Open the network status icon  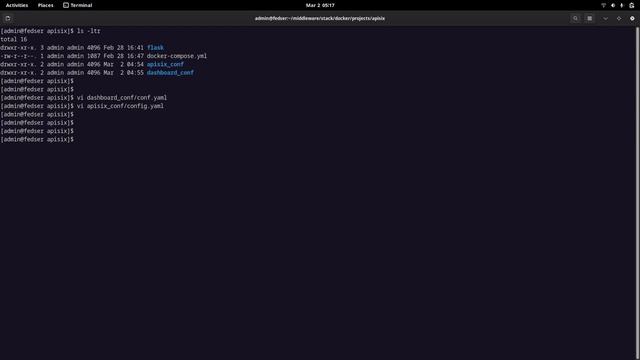click(x=603, y=5)
